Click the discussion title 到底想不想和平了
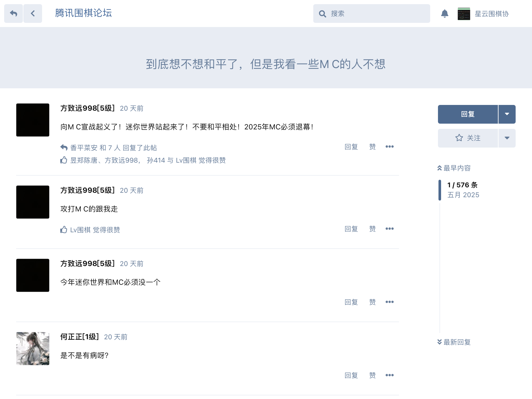This screenshot has width=532, height=399. click(266, 64)
